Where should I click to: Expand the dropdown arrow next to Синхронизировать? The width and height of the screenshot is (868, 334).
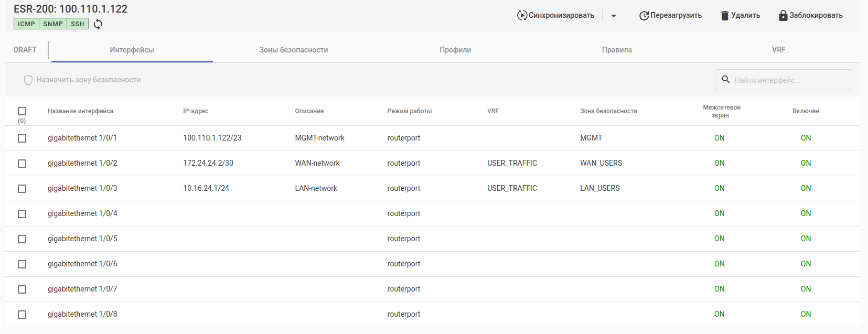(x=614, y=16)
